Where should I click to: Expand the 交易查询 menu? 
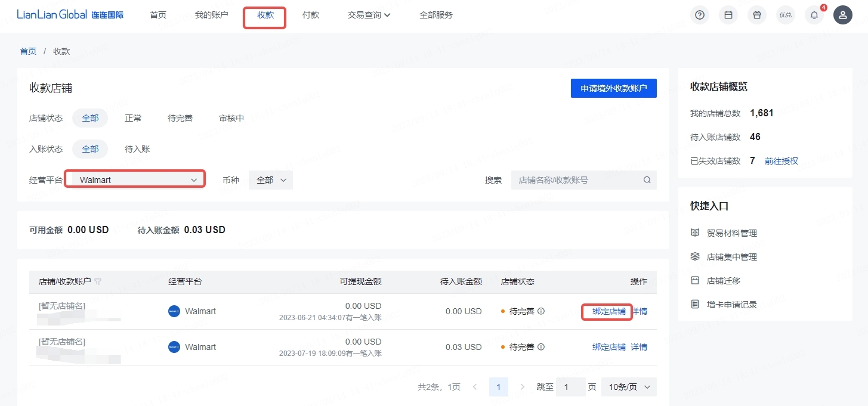(x=369, y=15)
